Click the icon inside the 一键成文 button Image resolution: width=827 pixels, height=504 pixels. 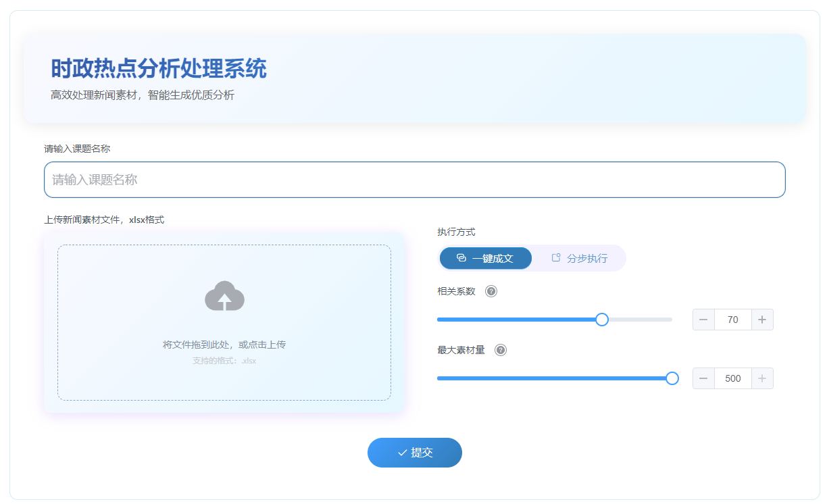point(461,258)
